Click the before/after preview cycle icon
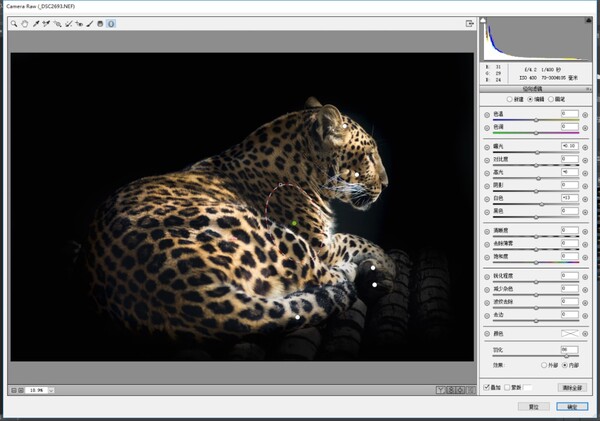Image resolution: width=600 pixels, height=421 pixels. point(441,390)
